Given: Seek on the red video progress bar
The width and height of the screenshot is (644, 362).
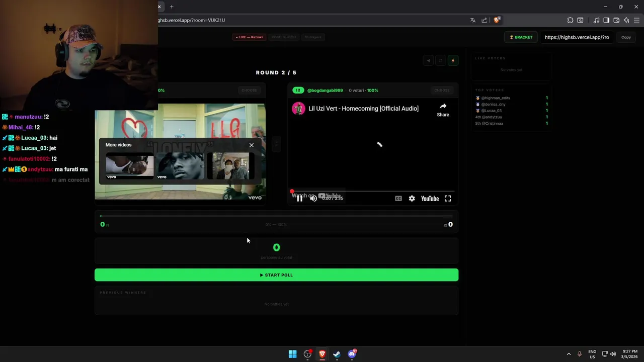Looking at the screenshot, I should coord(373,191).
